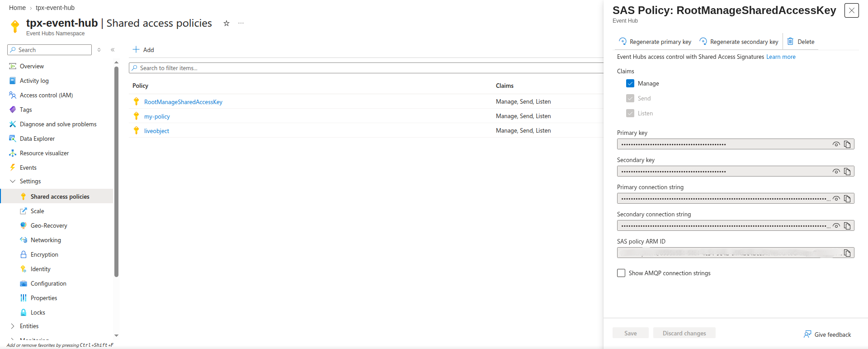868x349 pixels.
Task: Show the Primary connection string value
Action: (x=836, y=199)
